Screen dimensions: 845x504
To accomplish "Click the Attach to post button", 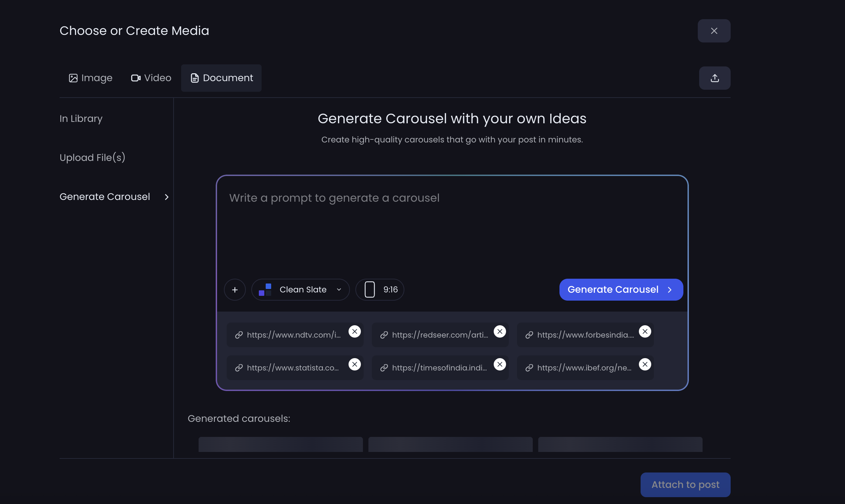I will (x=685, y=484).
